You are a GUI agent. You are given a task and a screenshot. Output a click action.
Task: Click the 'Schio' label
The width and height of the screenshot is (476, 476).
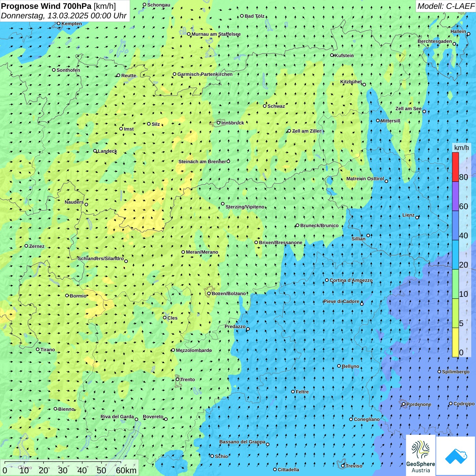pos(222,456)
